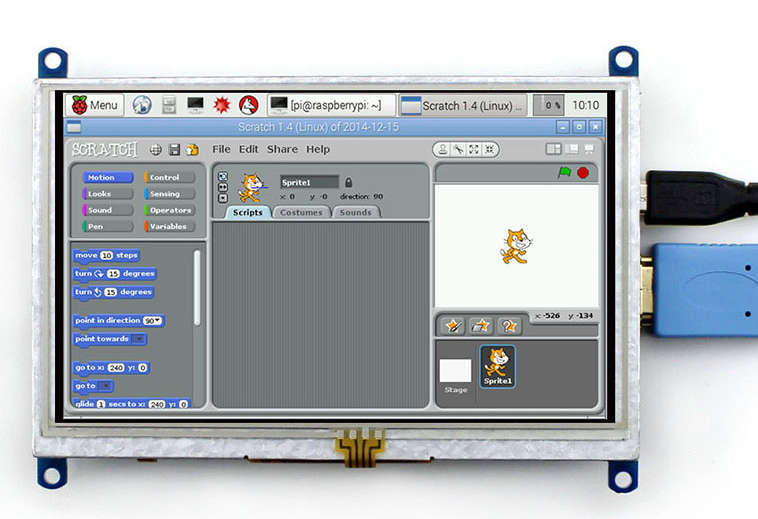
Task: Choose the 'don't rotate' rotation style button
Action: click(223, 198)
